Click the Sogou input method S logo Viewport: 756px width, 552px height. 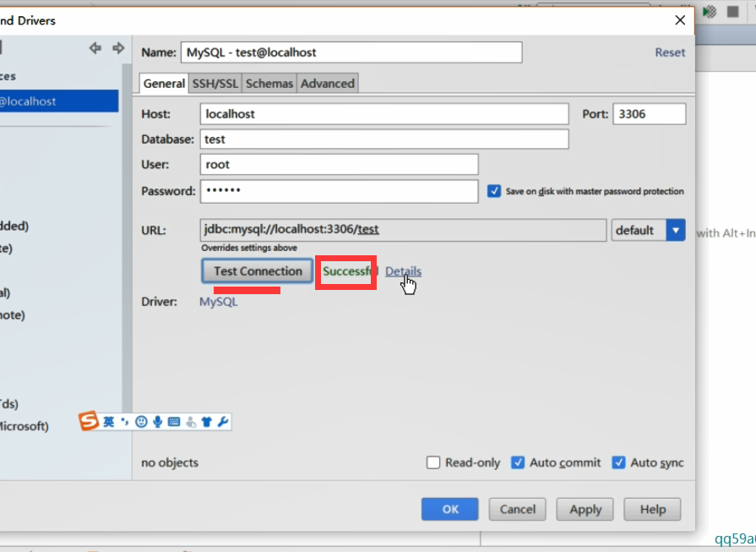[x=89, y=421]
